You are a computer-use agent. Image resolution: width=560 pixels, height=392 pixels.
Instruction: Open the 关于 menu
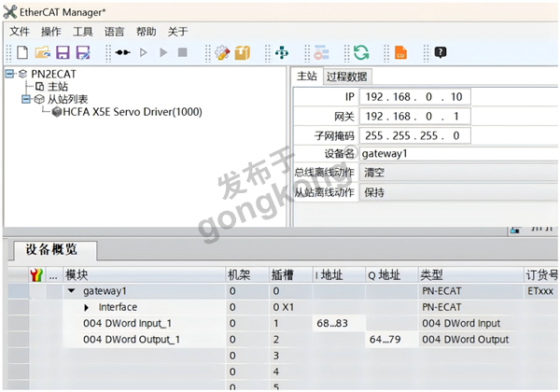coord(178,32)
